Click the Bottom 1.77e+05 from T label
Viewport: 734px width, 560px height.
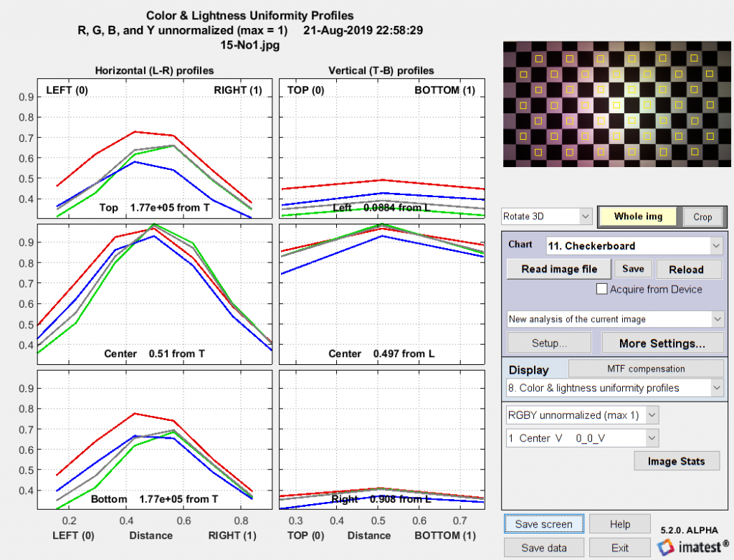pyautogui.click(x=155, y=499)
